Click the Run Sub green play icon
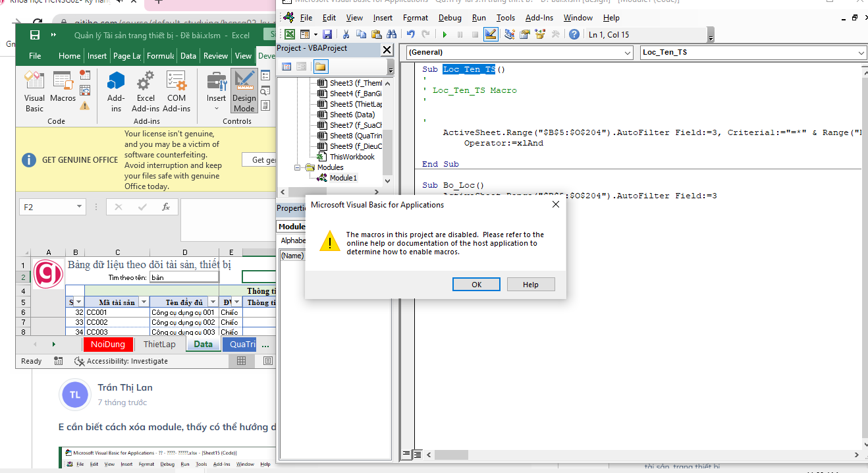Image resolution: width=868 pixels, height=473 pixels. click(445, 34)
